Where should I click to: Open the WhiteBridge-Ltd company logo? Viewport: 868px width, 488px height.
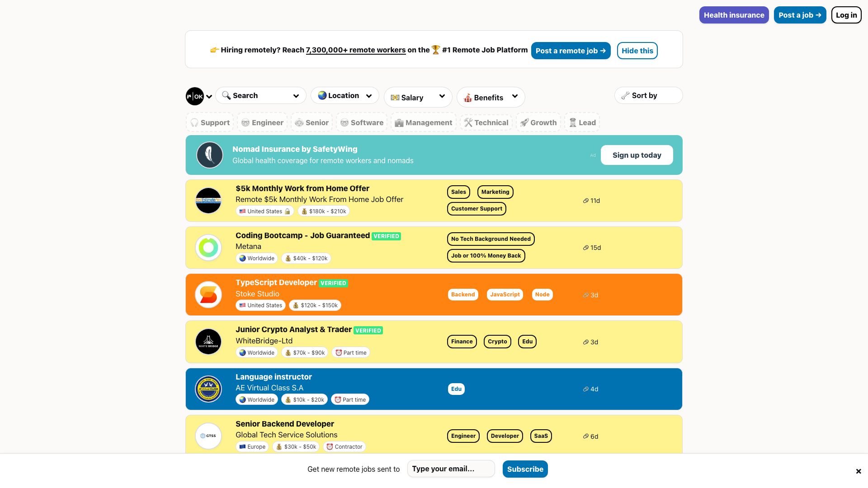(208, 342)
